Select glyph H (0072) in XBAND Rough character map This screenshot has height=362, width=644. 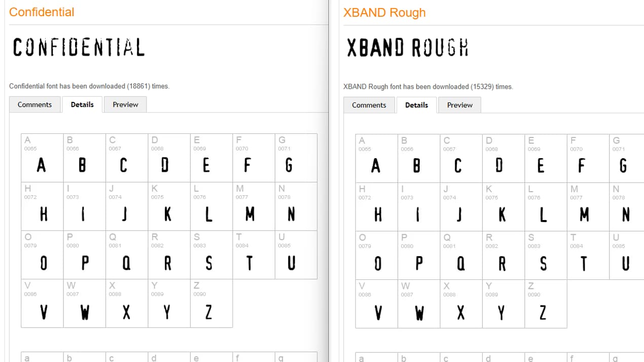[377, 207]
